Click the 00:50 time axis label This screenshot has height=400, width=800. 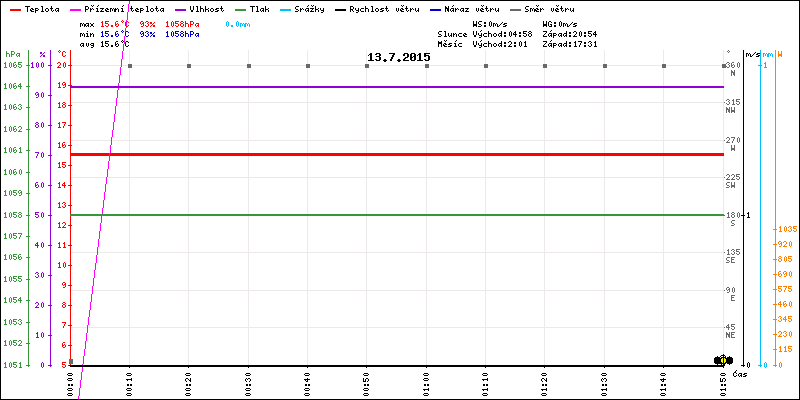click(x=367, y=383)
